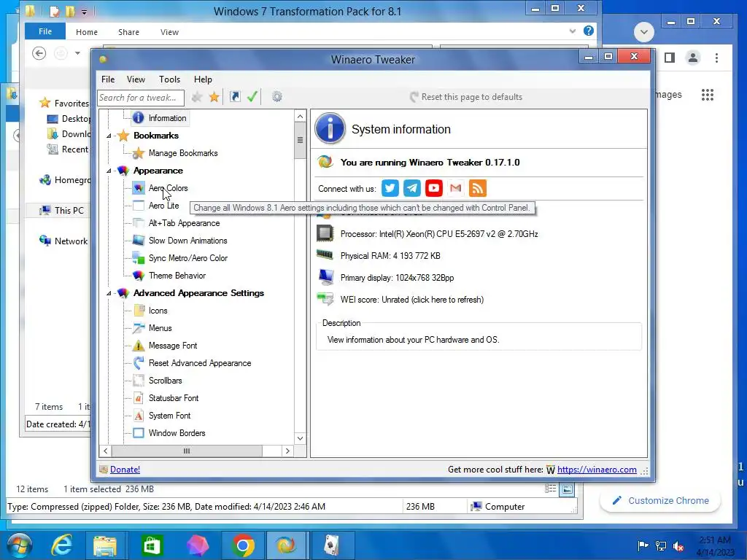The width and height of the screenshot is (747, 560).
Task: Select Network in Explorer navigation pane
Action: pos(71,241)
